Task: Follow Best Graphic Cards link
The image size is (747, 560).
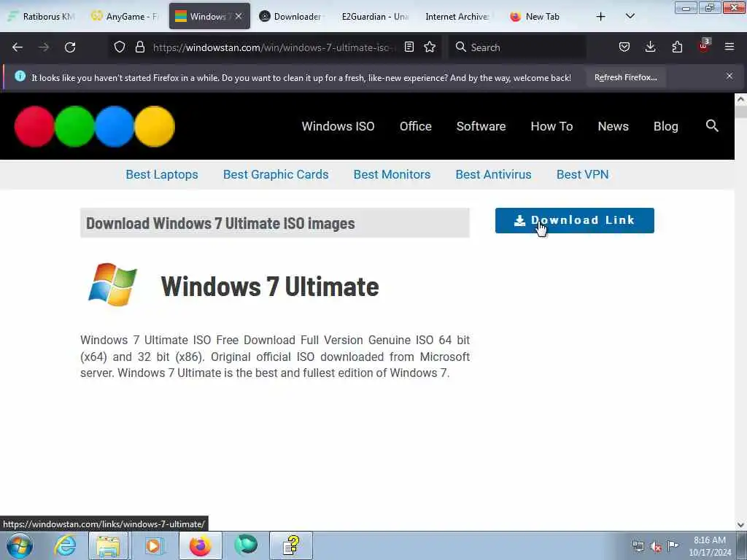Action: 275,175
